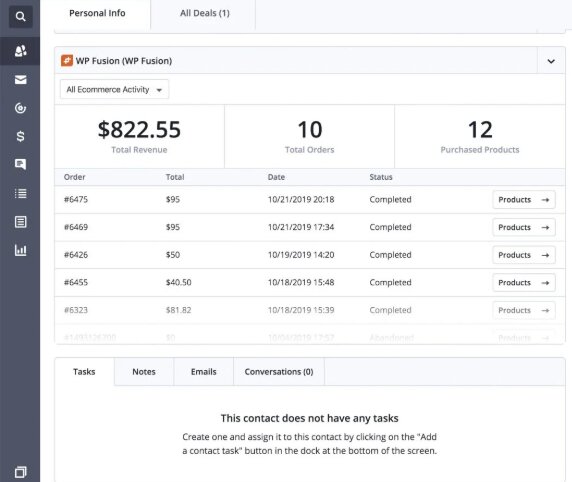Open Contacts from the sidebar

(20, 51)
